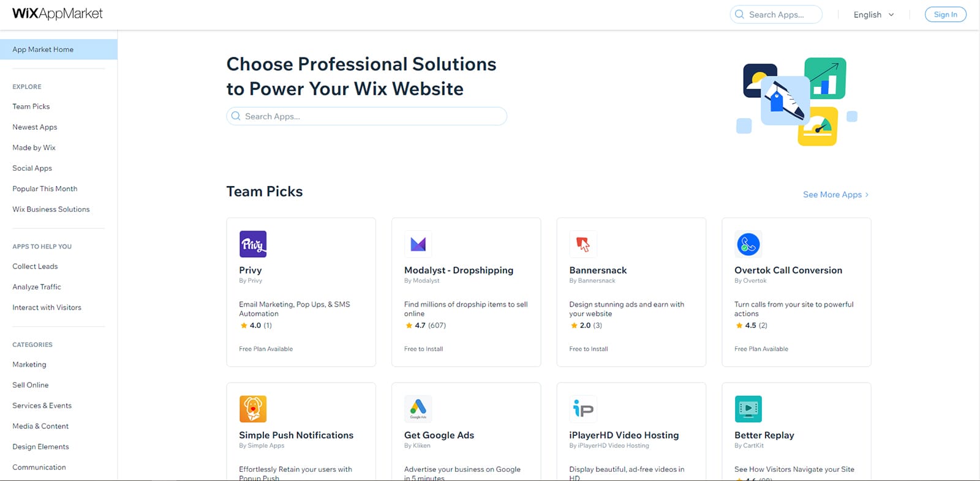The height and width of the screenshot is (481, 980).
Task: Open Collect Leads link
Action: [x=35, y=266]
